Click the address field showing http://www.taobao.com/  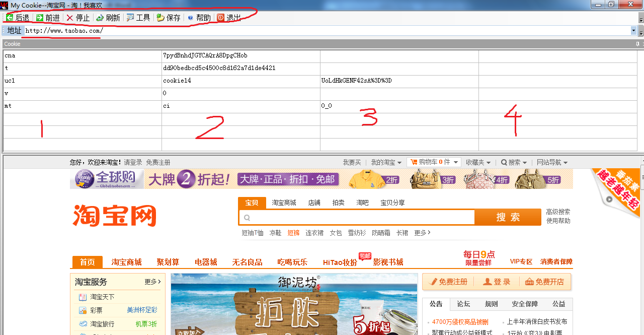pos(327,31)
